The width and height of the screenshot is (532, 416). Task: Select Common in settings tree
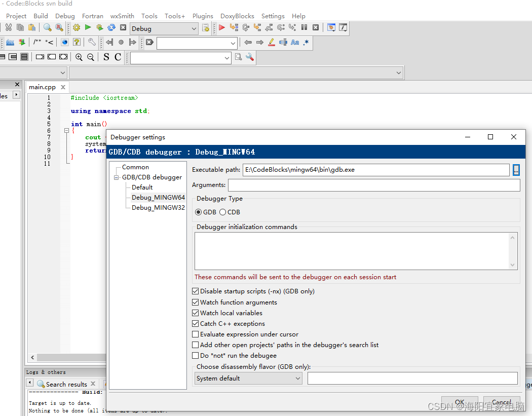coord(135,167)
